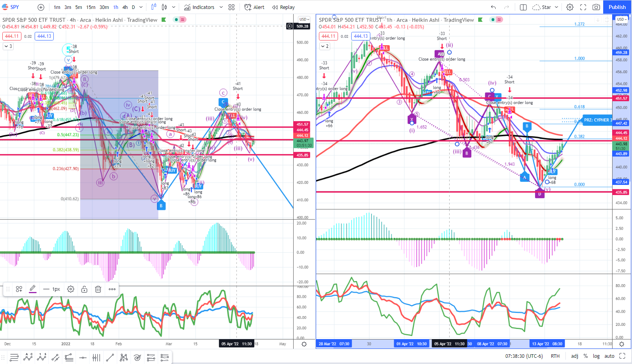Screen dimensions: 632x364
Task: Select the 4h timeframe
Action: click(125, 7)
